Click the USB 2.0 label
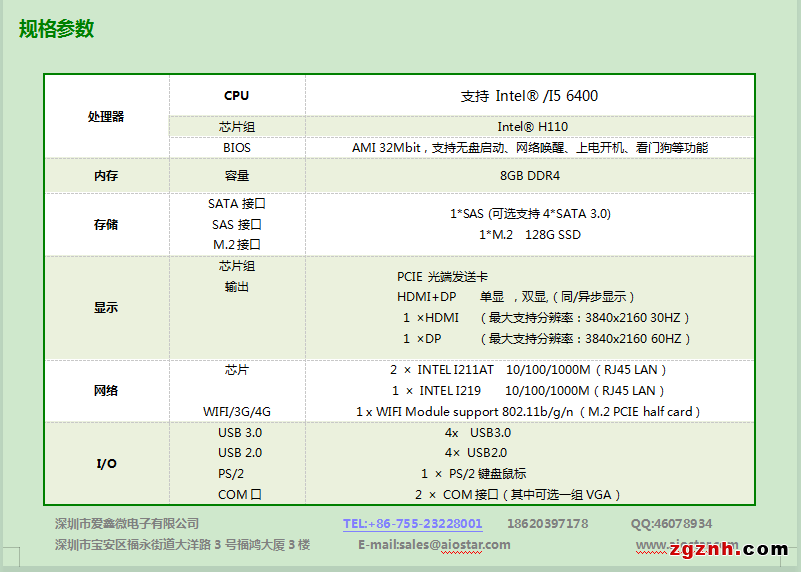This screenshot has width=801, height=572. pos(240,453)
